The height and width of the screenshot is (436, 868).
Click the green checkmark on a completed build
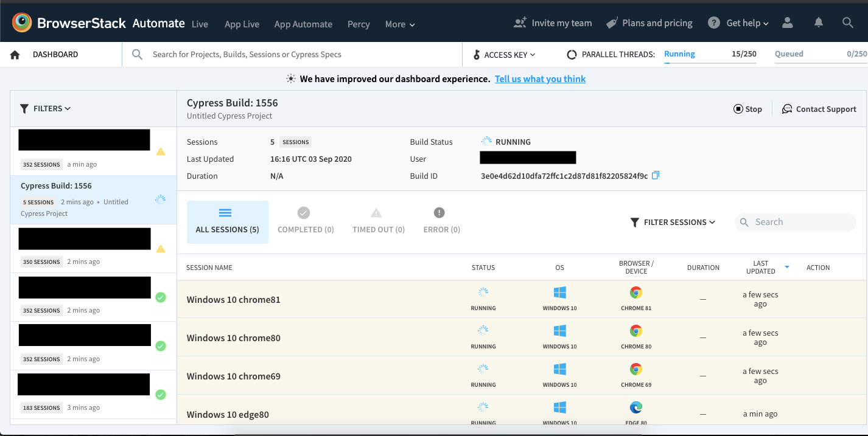161,297
